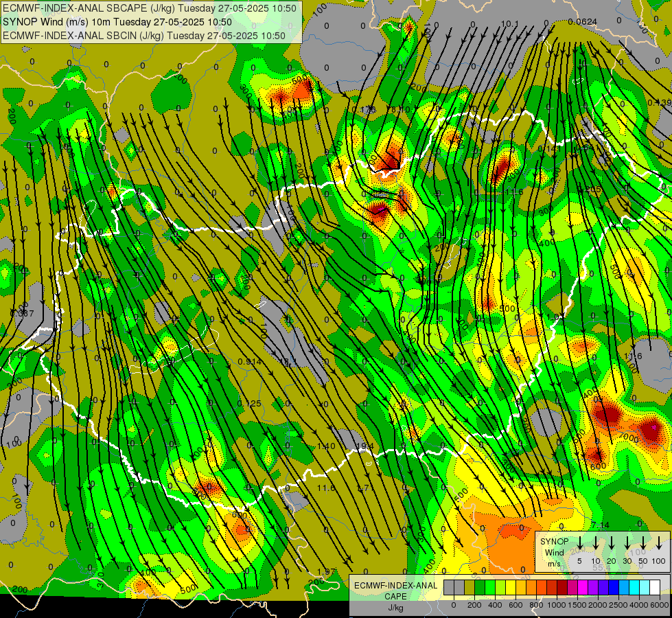Click the 6000 tick label on color scale
The height and width of the screenshot is (618, 672).
(660, 605)
